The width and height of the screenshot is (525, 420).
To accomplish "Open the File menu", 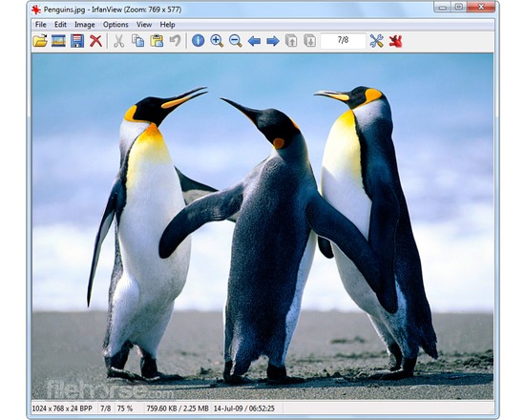I will pyautogui.click(x=40, y=25).
